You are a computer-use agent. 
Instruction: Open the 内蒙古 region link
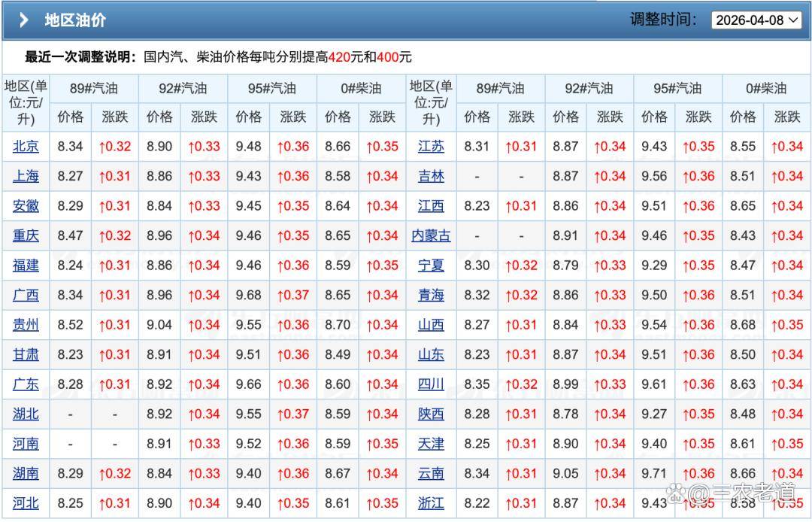click(432, 235)
